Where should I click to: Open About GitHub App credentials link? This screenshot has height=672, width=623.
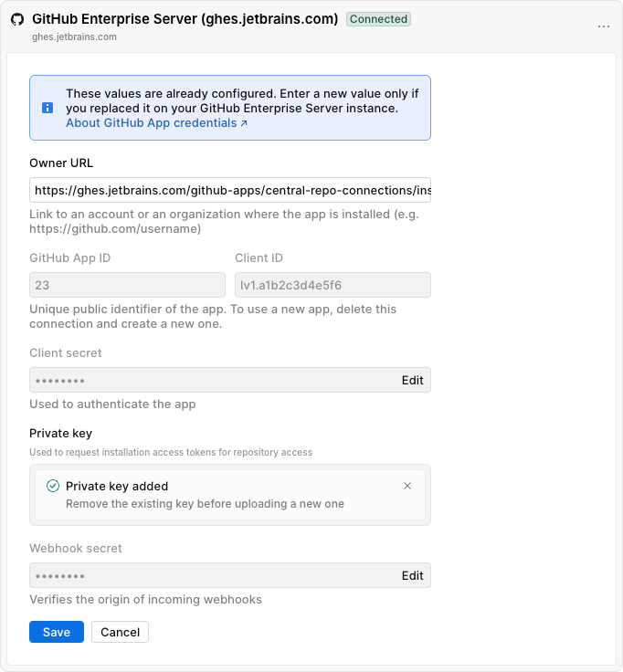click(156, 123)
